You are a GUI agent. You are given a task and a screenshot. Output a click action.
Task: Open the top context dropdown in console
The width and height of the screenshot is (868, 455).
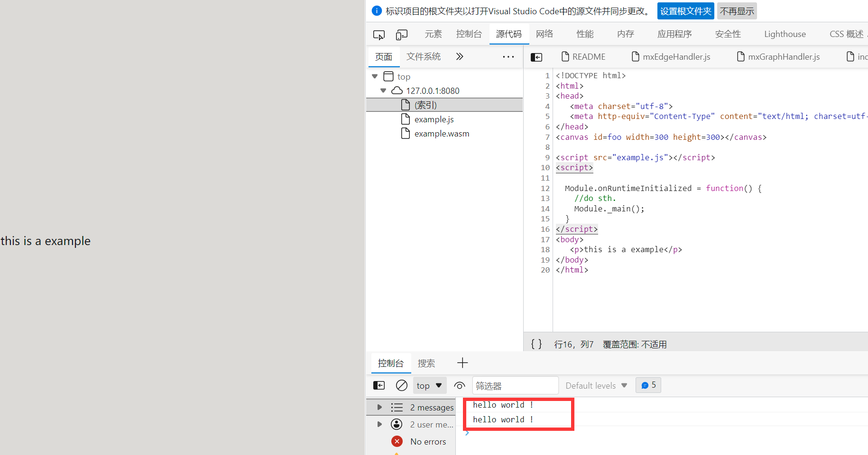coord(429,385)
